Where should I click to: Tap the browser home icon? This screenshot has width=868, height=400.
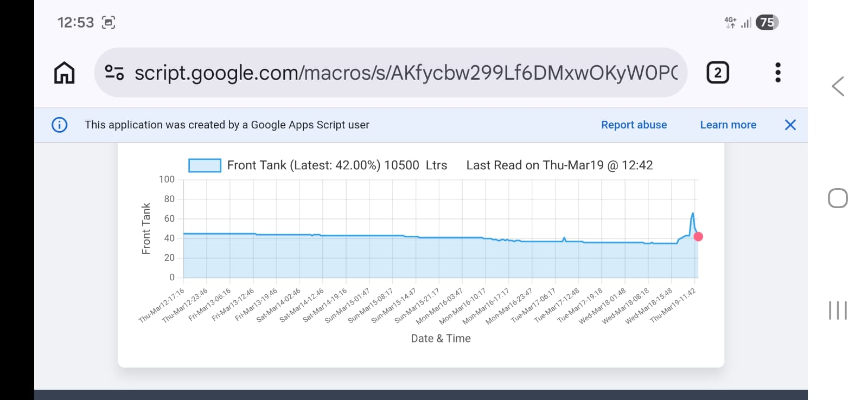64,73
